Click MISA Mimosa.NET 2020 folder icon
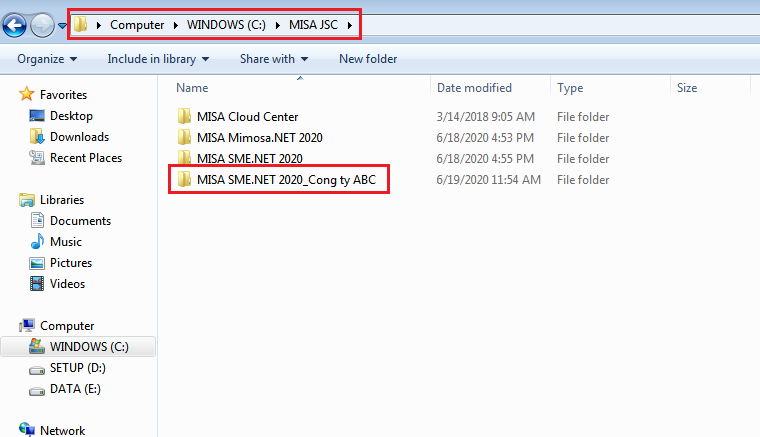The image size is (760, 437). click(184, 137)
